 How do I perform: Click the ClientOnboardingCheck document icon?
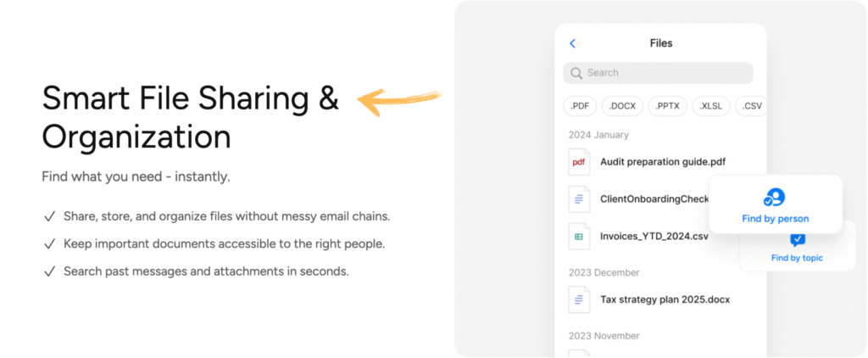click(579, 199)
